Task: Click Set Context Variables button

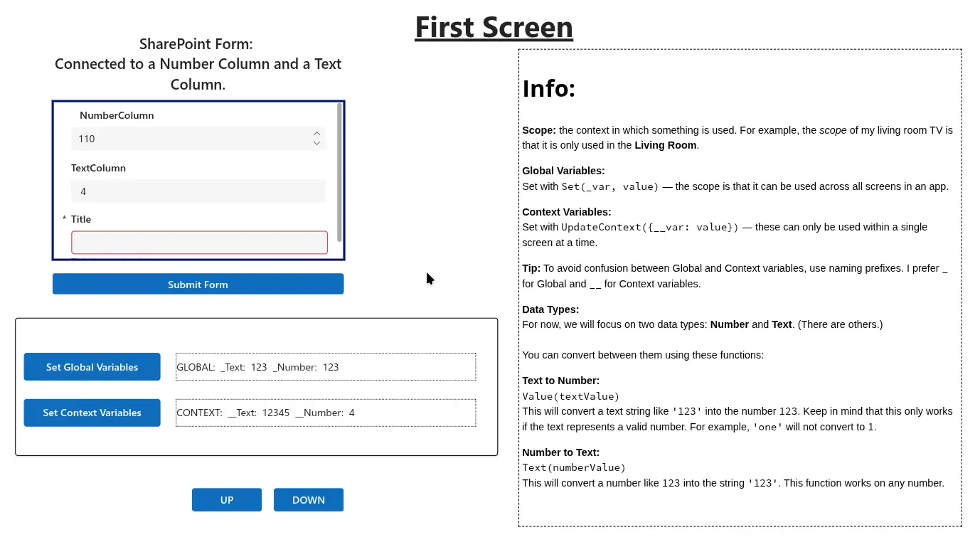Action: (92, 413)
